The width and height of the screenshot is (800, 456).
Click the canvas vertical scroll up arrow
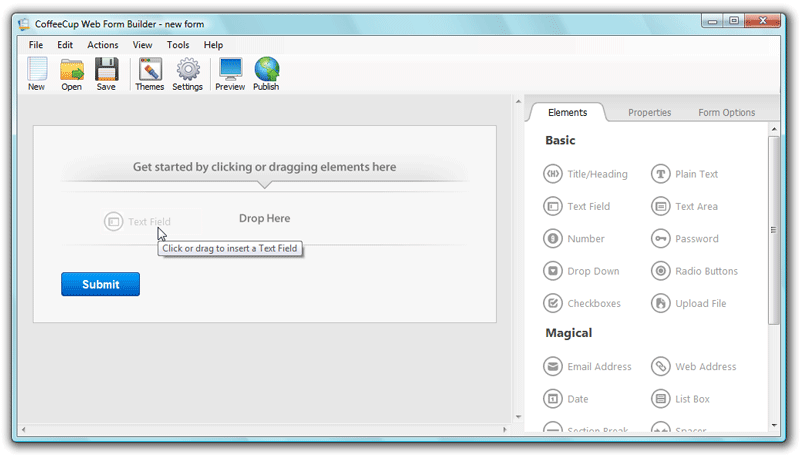tap(518, 102)
